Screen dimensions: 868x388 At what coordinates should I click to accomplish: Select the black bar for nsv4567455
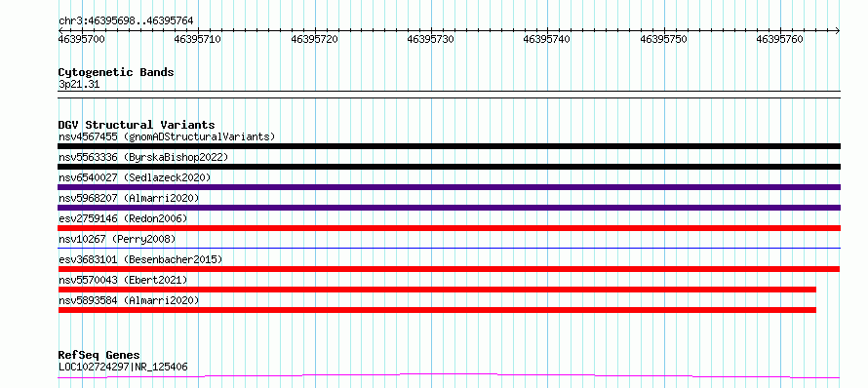click(x=449, y=146)
